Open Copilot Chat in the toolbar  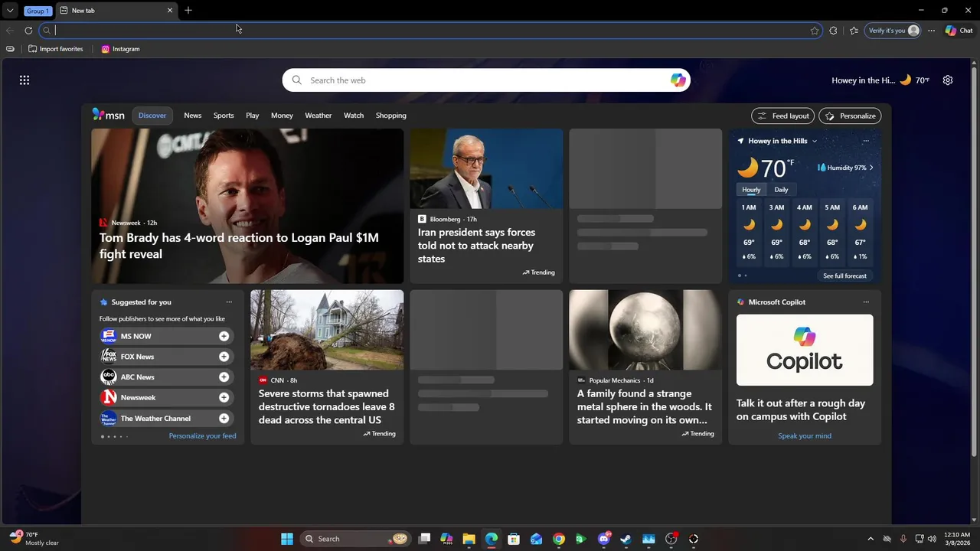[x=959, y=31]
